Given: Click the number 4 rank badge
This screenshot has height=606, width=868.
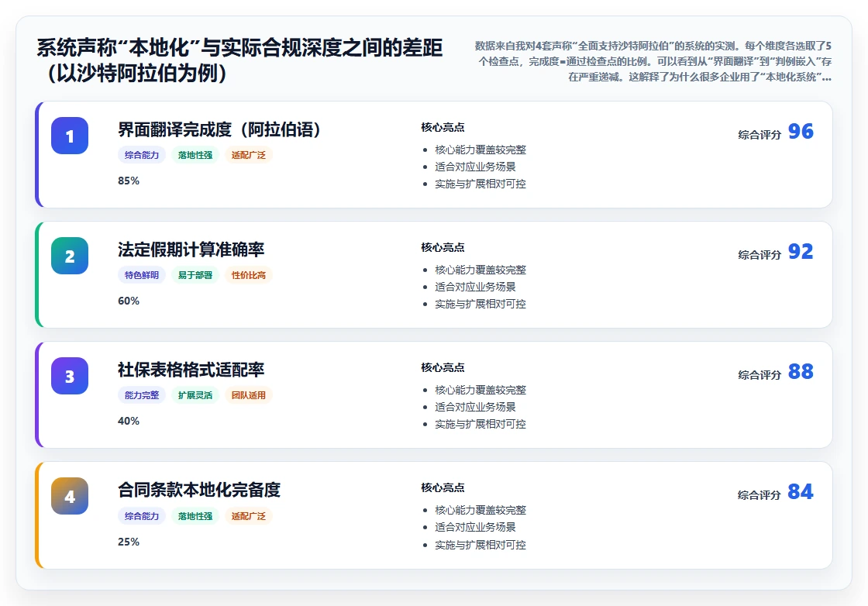Looking at the screenshot, I should pyautogui.click(x=70, y=496).
